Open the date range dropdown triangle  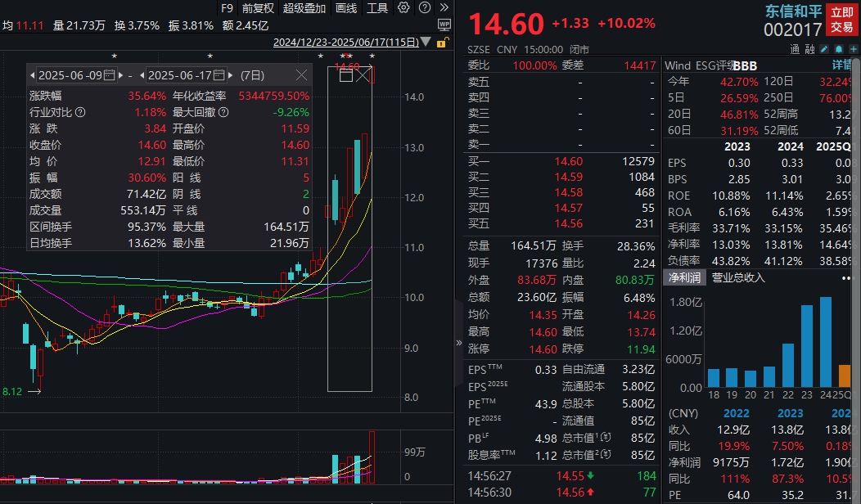426,43
